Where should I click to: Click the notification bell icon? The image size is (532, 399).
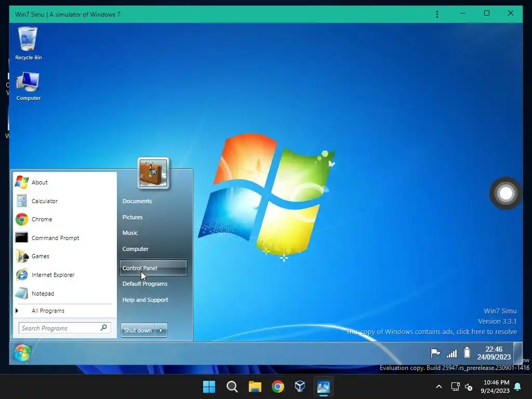[518, 387]
